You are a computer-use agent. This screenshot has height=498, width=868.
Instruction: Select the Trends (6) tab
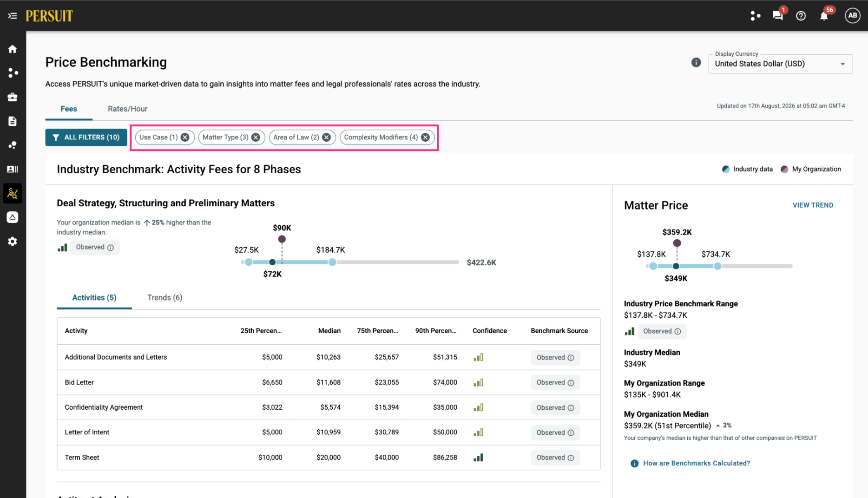pos(165,298)
